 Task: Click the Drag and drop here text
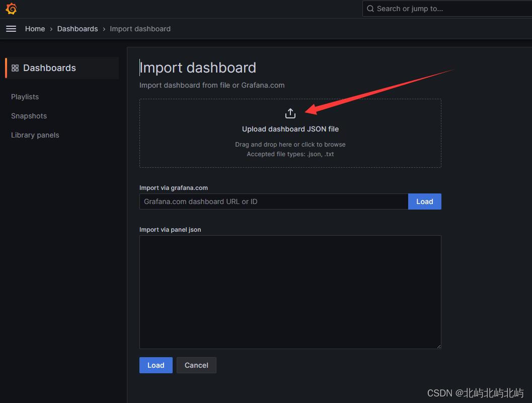click(290, 144)
